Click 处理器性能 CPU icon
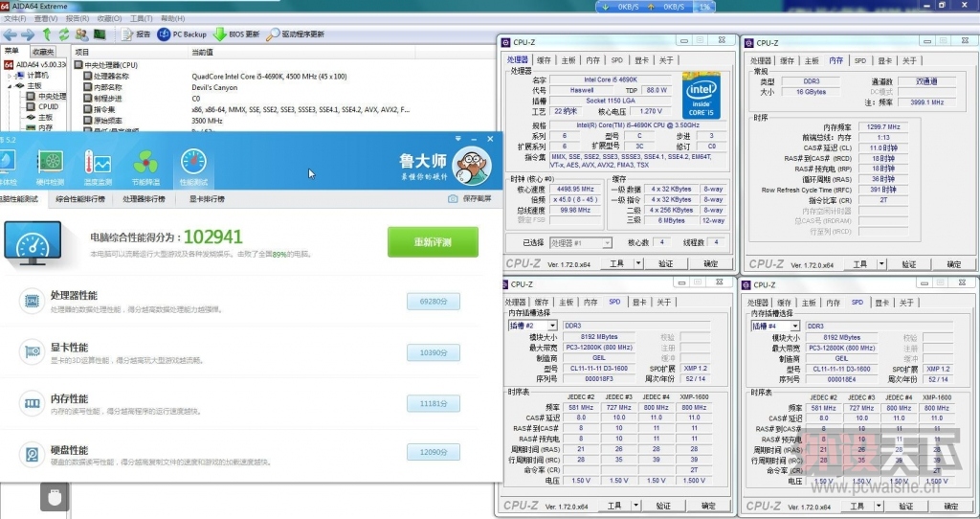This screenshot has height=519, width=980. pos(32,301)
